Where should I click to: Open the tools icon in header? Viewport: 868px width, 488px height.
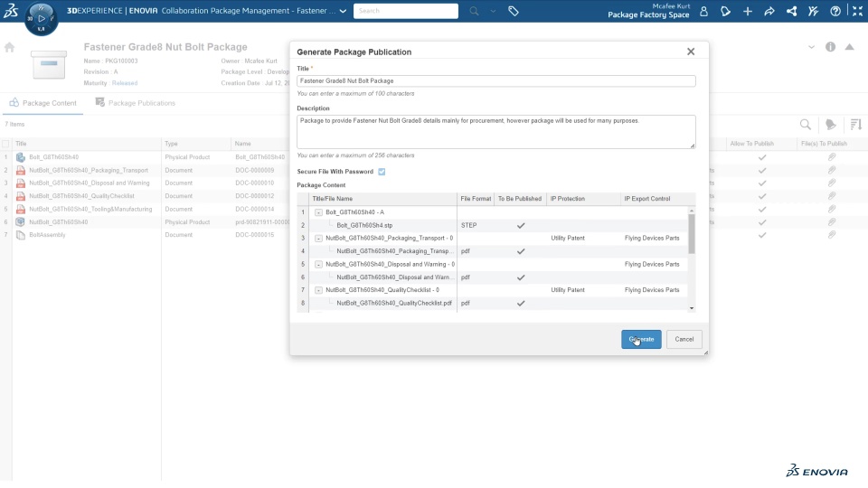813,11
